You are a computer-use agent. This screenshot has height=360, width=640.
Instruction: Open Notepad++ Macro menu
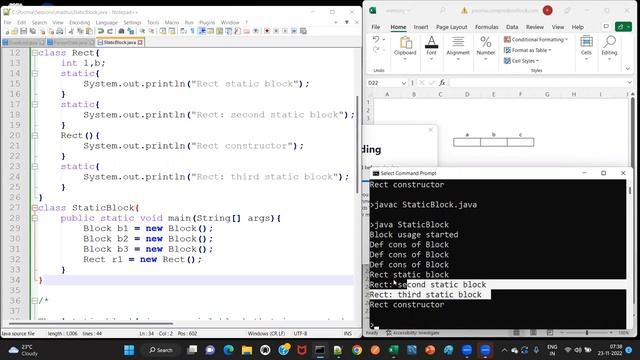coord(172,22)
